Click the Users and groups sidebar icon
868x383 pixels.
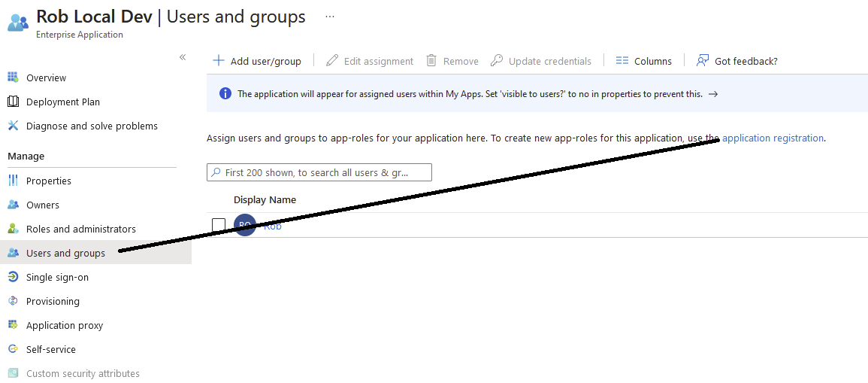[x=14, y=254]
